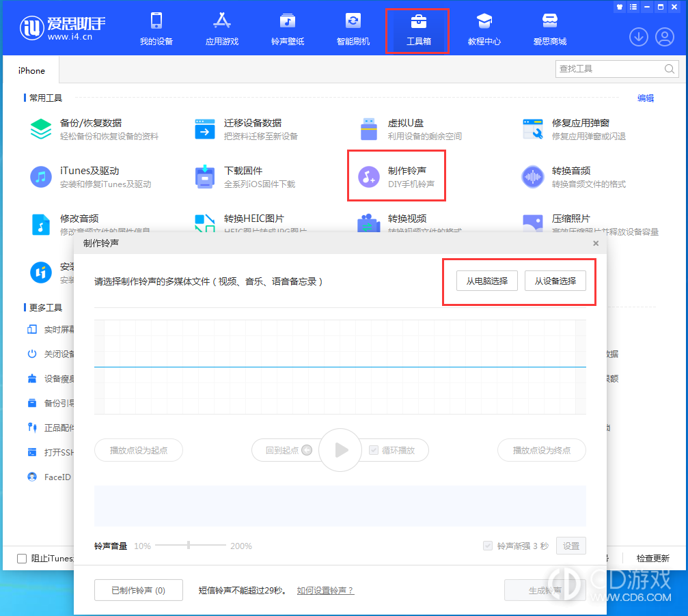This screenshot has width=688, height=616.
Task: Adjust the 铃声音量 volume slider
Action: [x=189, y=546]
